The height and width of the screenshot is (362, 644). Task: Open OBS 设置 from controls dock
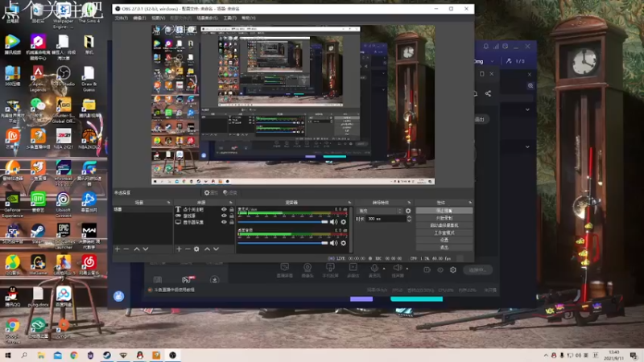tap(444, 240)
